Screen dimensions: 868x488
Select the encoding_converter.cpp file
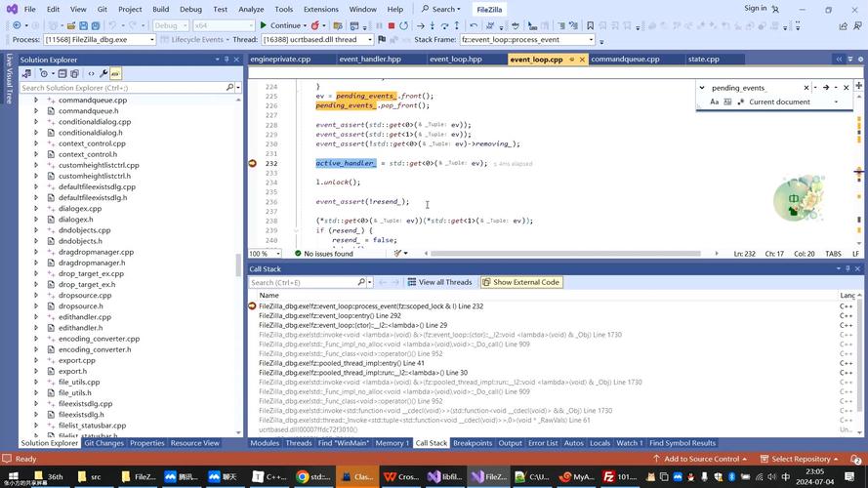point(99,339)
